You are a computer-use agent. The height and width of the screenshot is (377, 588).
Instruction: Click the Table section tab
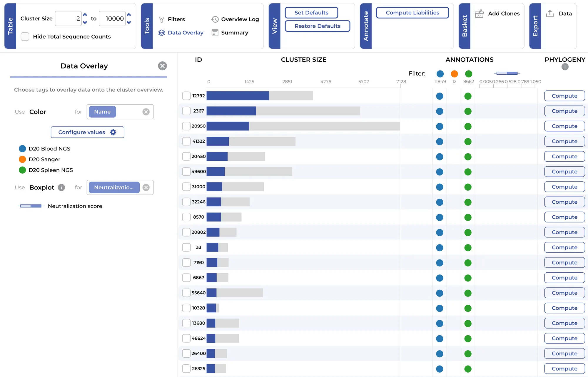(x=10, y=26)
